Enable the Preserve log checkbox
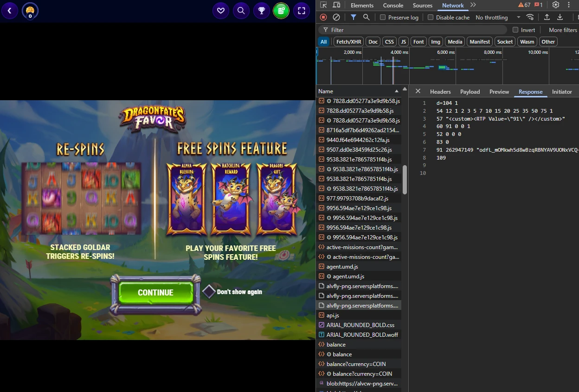 click(383, 17)
